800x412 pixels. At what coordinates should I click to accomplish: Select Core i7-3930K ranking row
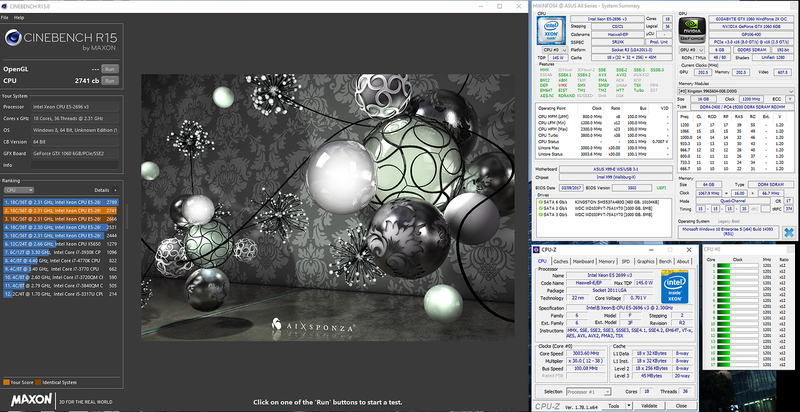point(61,252)
